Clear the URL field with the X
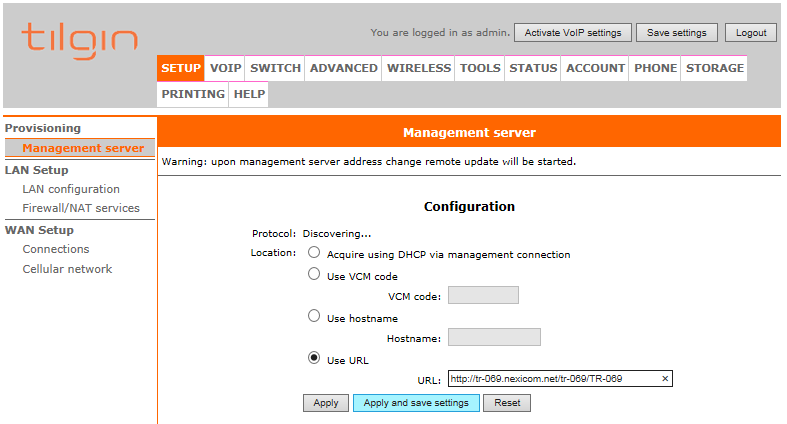Image resolution: width=787 pixels, height=424 pixels. [665, 378]
